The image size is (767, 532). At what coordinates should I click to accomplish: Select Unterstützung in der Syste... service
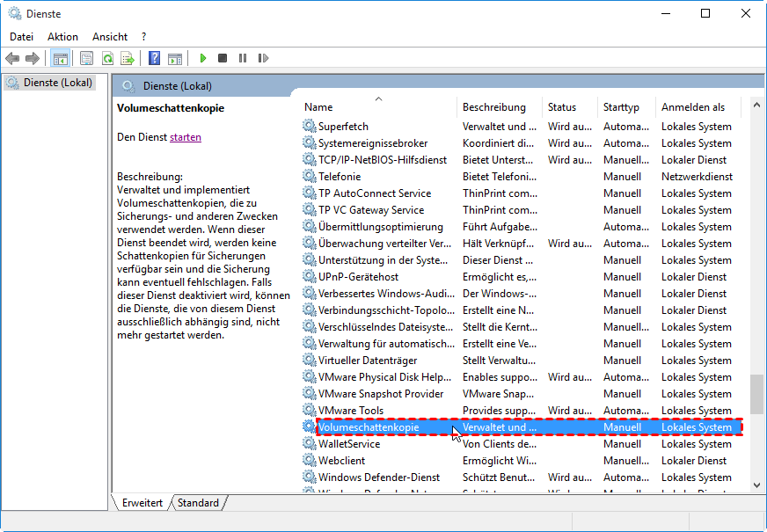(522, 259)
